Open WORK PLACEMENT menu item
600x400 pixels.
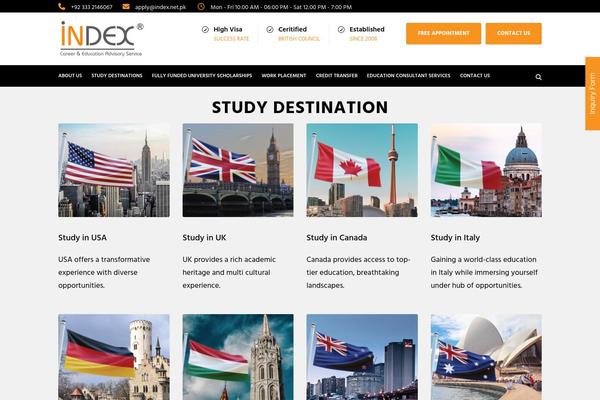click(284, 76)
